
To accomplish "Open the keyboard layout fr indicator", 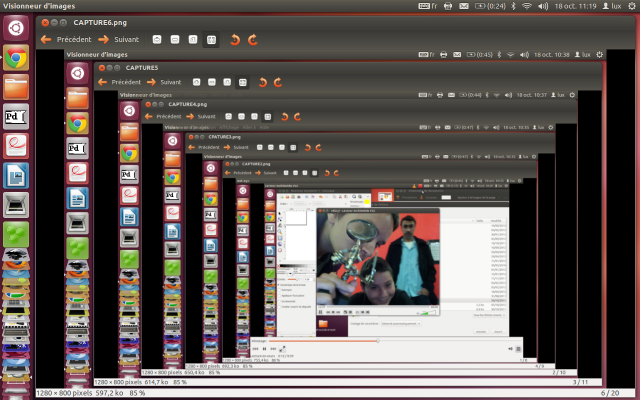I will click(428, 6).
